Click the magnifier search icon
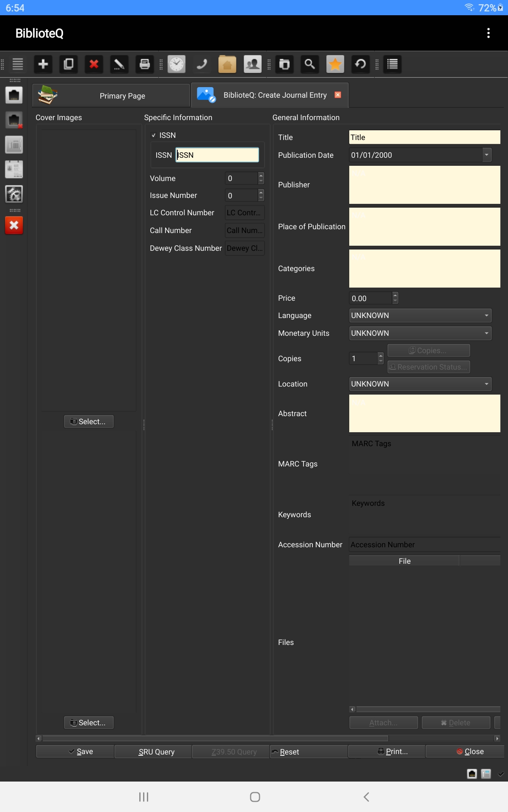 tap(310, 64)
